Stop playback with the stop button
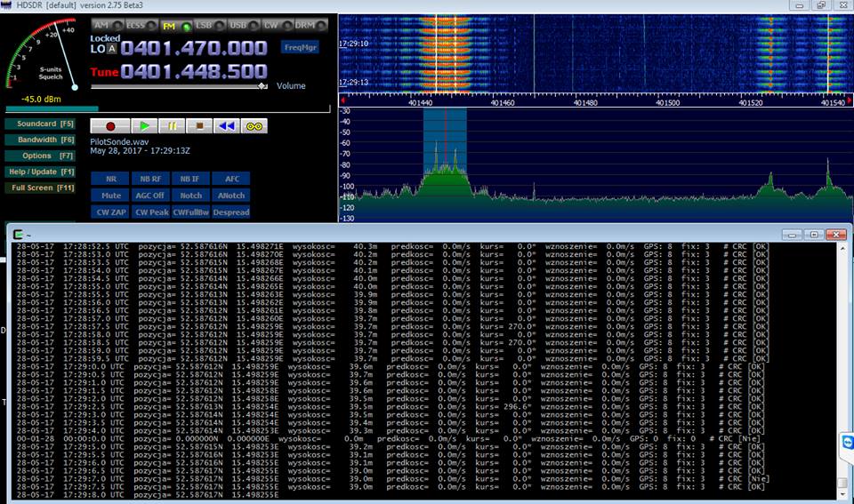This screenshot has width=854, height=504. pyautogui.click(x=199, y=126)
